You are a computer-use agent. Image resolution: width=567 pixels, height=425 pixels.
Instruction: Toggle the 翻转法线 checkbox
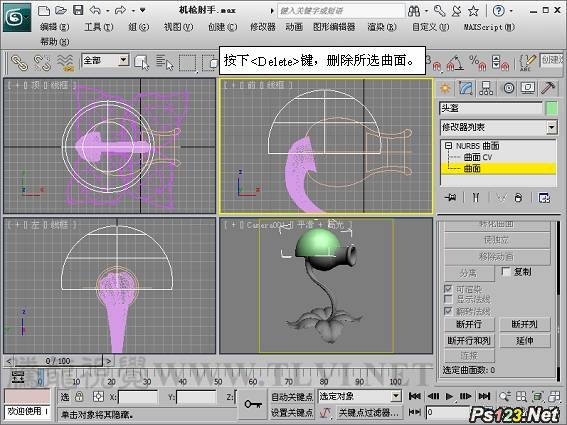(x=448, y=311)
